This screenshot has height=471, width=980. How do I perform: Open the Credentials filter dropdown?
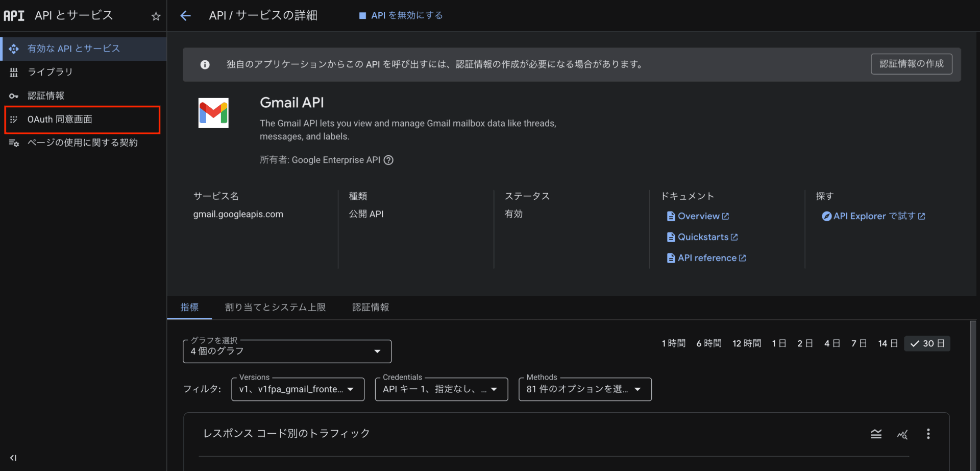pyautogui.click(x=441, y=389)
